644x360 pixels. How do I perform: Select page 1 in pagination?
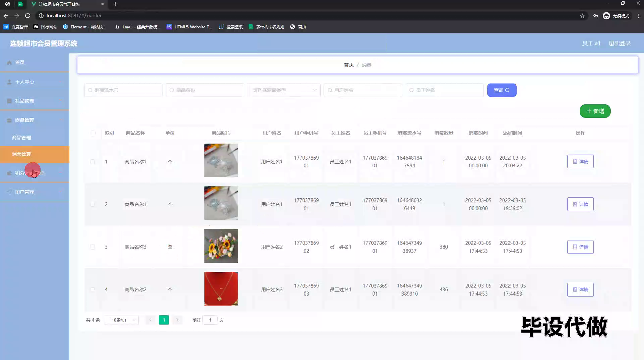pos(164,320)
